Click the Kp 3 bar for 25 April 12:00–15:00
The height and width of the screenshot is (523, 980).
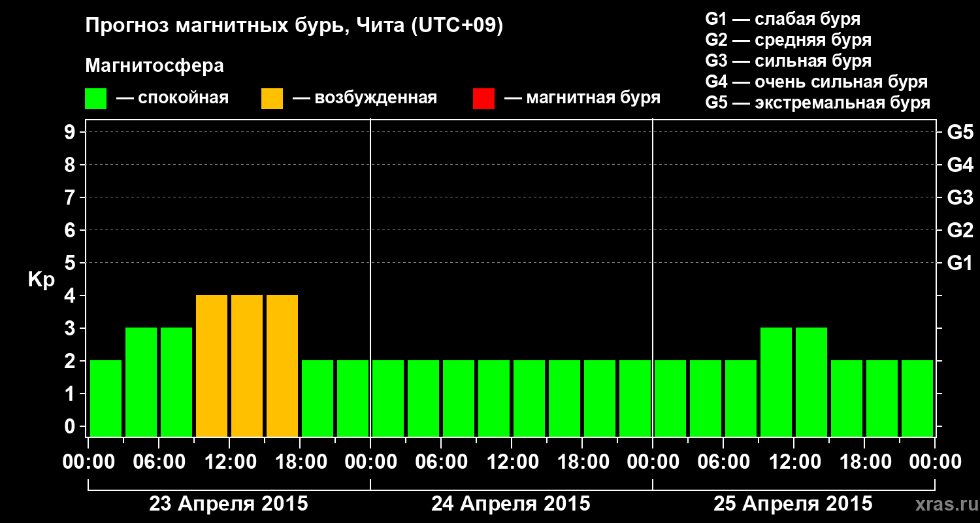[811, 382]
